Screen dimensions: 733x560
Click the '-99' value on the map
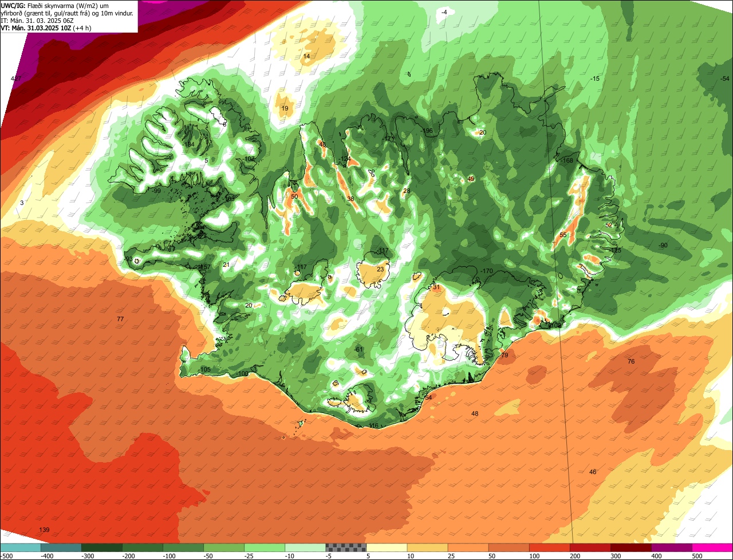[156, 191]
